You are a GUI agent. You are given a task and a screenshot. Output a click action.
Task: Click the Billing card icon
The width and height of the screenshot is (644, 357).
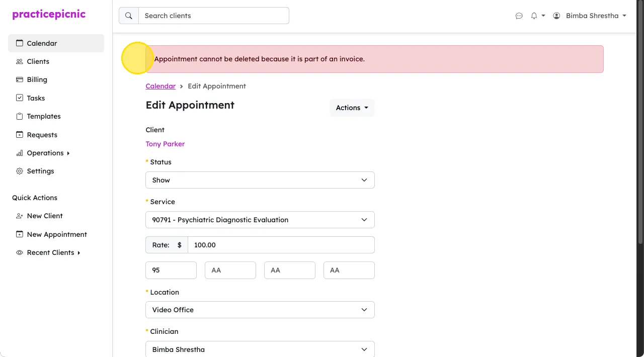[x=20, y=79]
